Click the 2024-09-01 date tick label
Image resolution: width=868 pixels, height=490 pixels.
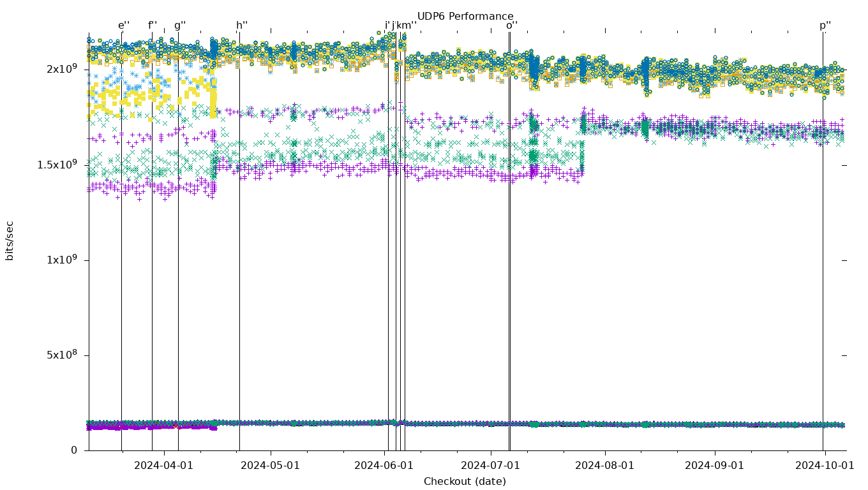[x=714, y=466]
